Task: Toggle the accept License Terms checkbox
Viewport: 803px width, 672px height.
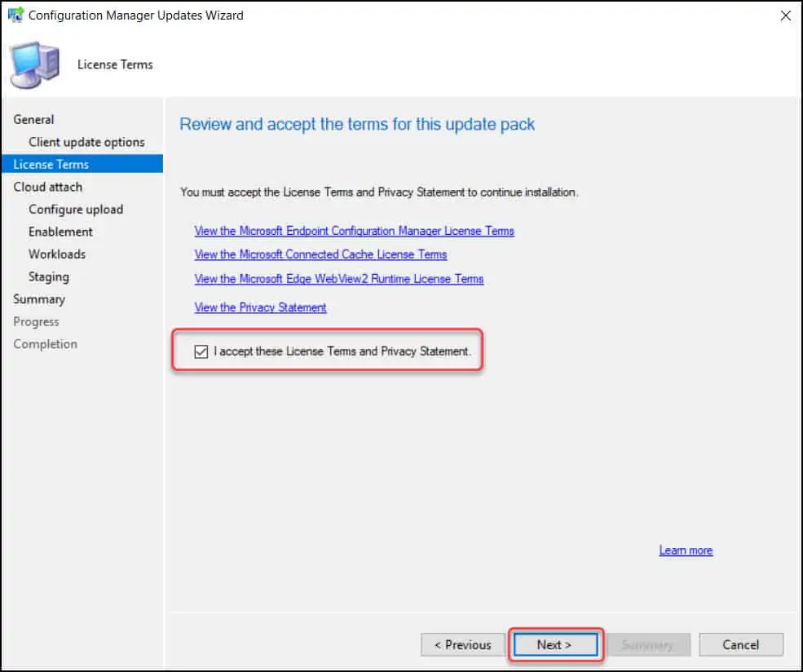Action: pyautogui.click(x=201, y=351)
